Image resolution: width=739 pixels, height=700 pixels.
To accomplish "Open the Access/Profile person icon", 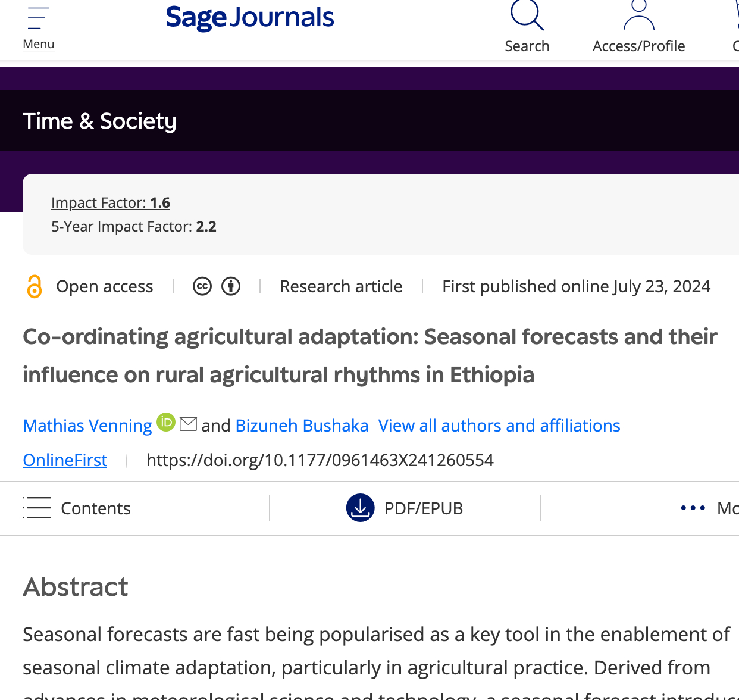I will tap(638, 15).
